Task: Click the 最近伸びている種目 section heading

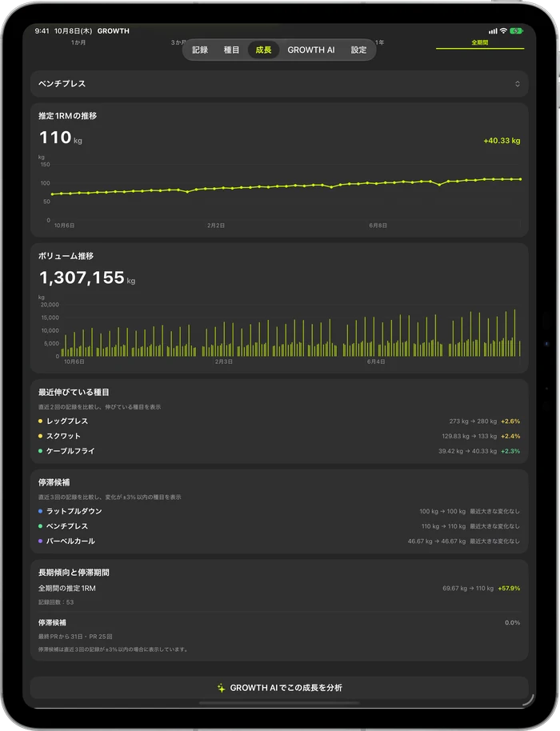Action: point(74,392)
